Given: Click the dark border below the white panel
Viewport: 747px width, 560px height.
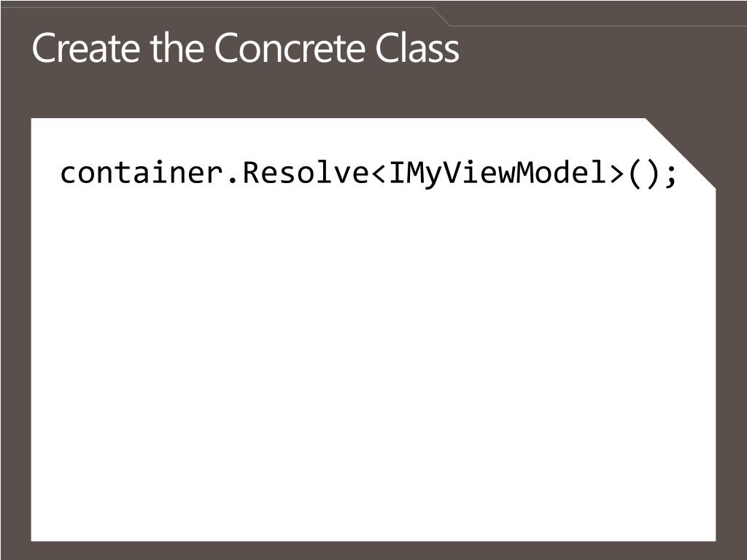Looking at the screenshot, I should [373, 551].
